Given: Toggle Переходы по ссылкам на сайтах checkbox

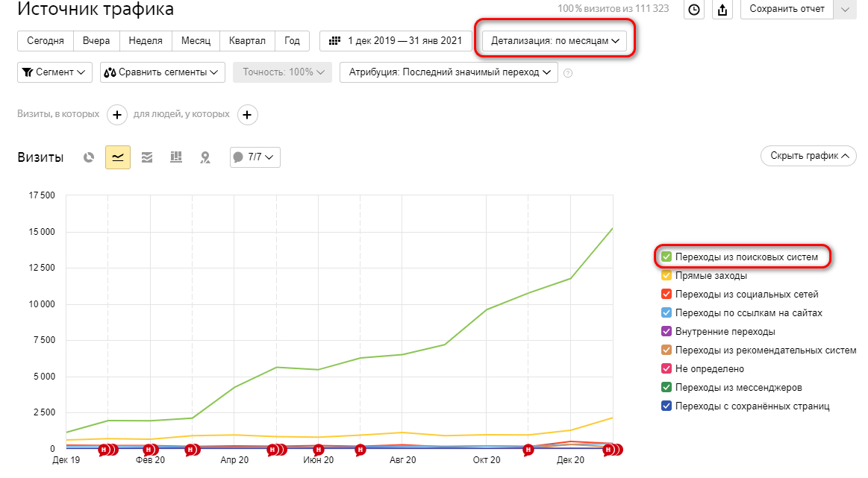Looking at the screenshot, I should 666,312.
